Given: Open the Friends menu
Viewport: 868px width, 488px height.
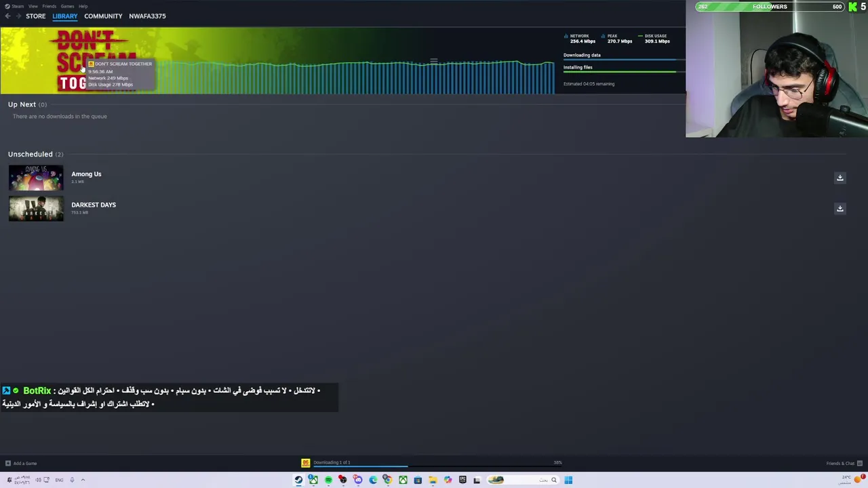Looking at the screenshot, I should [49, 6].
